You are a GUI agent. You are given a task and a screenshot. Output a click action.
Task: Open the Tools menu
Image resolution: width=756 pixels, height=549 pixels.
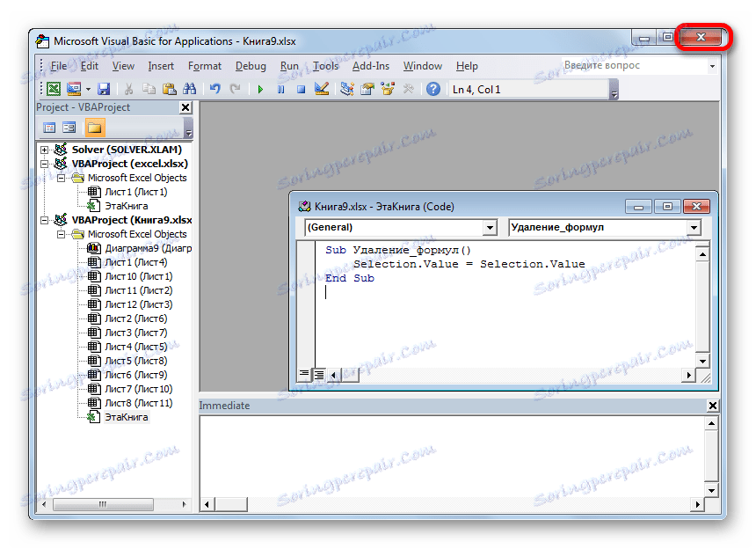coord(325,66)
